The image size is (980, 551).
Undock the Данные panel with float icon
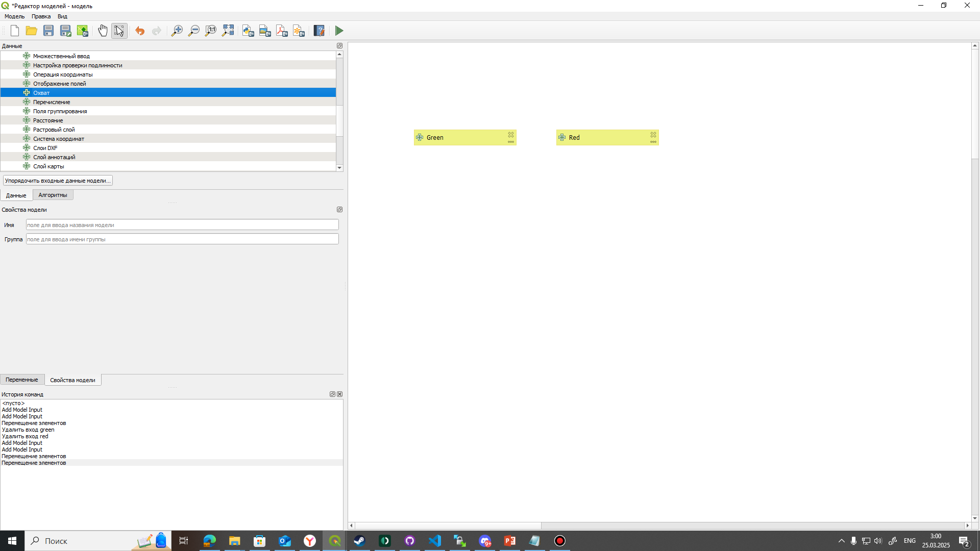(x=339, y=46)
